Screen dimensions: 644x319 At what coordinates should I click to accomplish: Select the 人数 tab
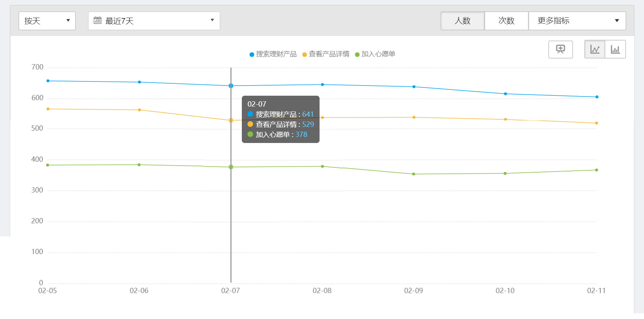(462, 21)
